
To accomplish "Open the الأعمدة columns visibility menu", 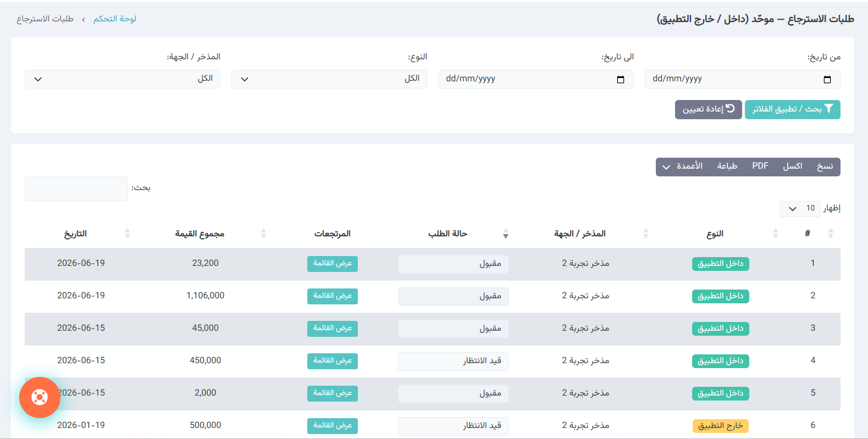I will click(x=682, y=166).
